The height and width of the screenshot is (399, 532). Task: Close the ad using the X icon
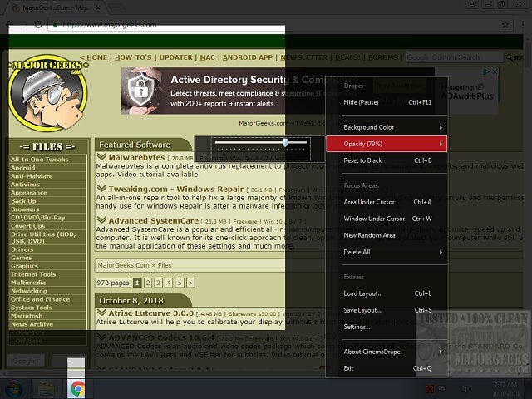click(x=495, y=72)
